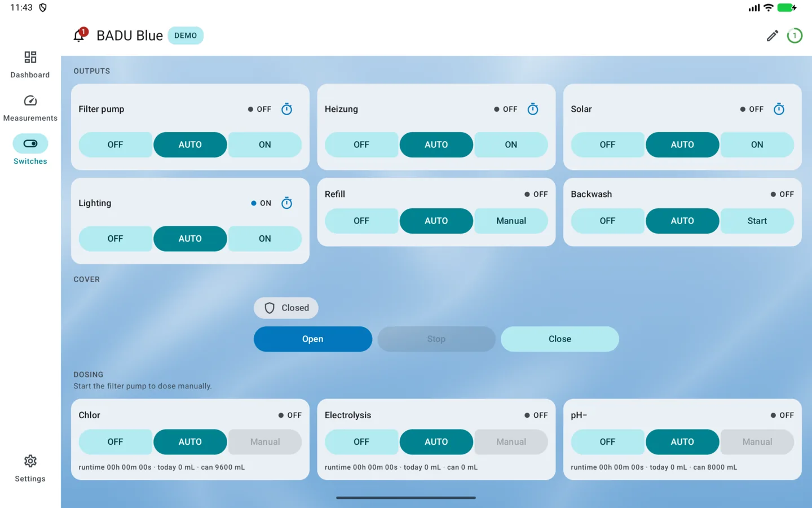Set Filter pump to AUTO

pyautogui.click(x=190, y=144)
